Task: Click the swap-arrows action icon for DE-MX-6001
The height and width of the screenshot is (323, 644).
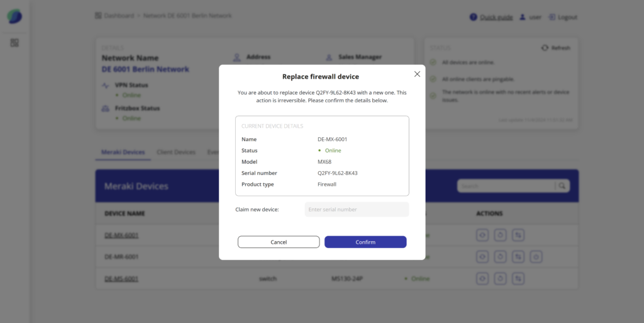Action: click(518, 235)
